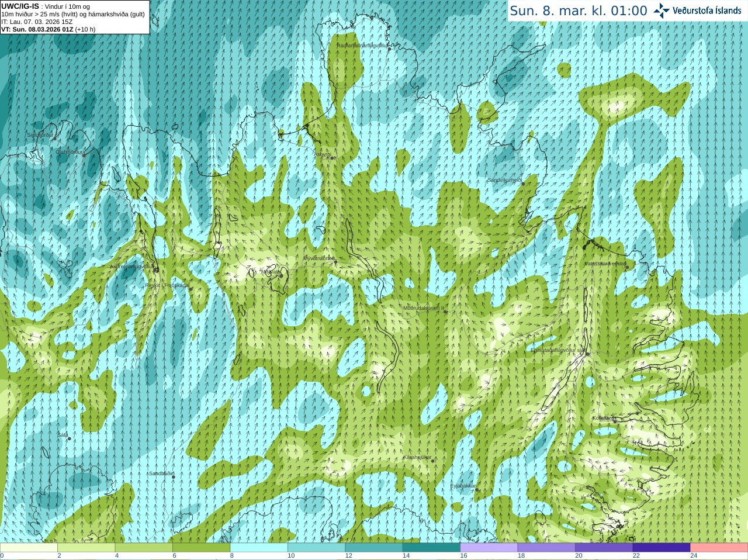
Task: Select the Akureyrarflugvöllur station marker
Action: (155, 269)
